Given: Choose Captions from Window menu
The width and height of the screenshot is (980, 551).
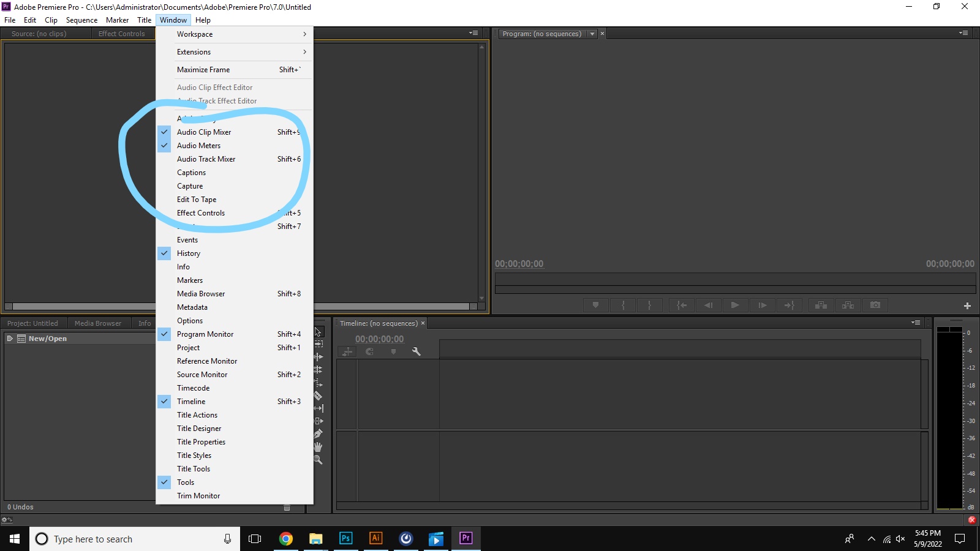Looking at the screenshot, I should [235, 173].
